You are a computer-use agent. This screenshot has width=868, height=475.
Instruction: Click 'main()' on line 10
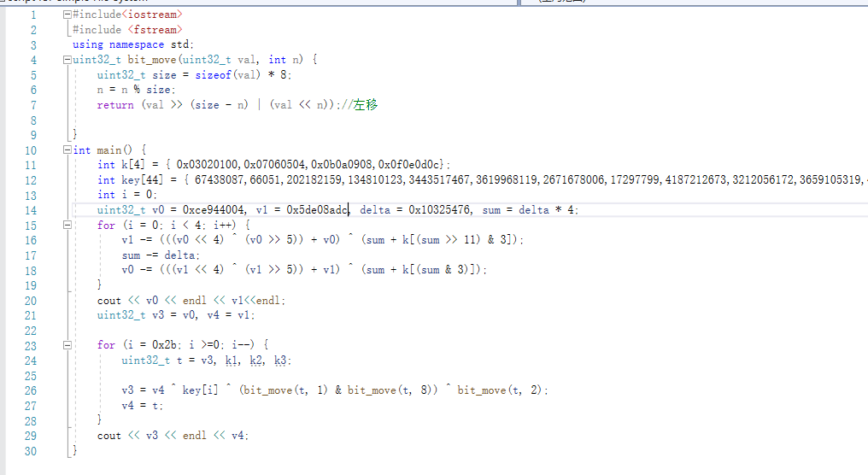point(114,150)
